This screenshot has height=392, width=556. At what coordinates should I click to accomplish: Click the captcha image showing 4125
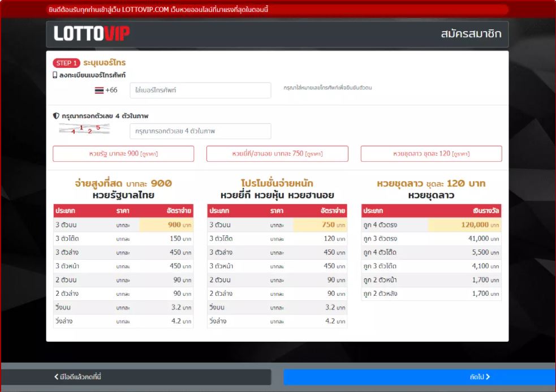click(x=84, y=129)
